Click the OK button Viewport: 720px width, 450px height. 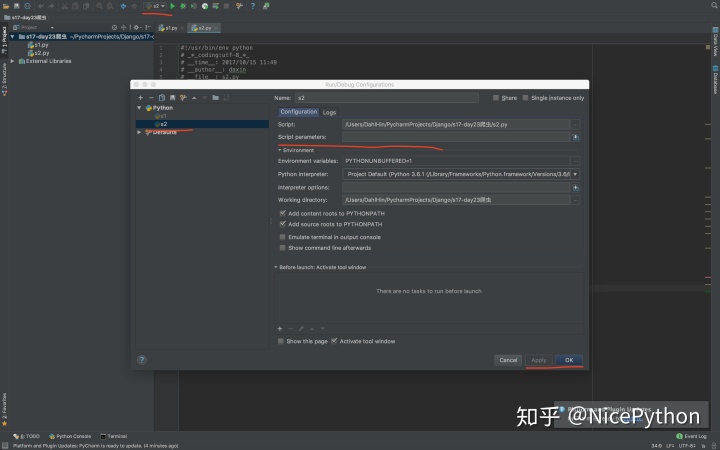pos(569,360)
